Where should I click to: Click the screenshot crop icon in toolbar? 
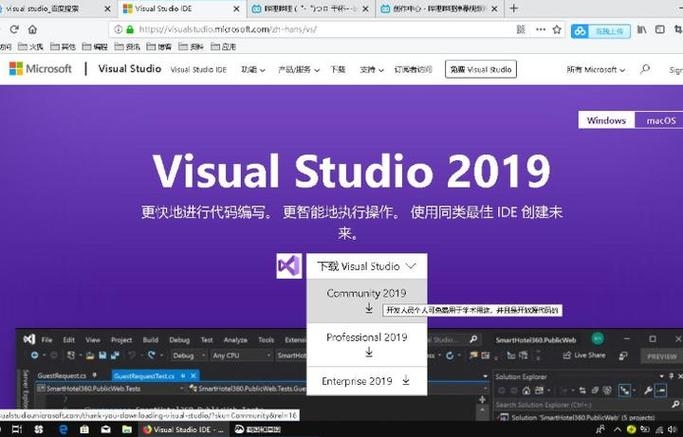(678, 30)
